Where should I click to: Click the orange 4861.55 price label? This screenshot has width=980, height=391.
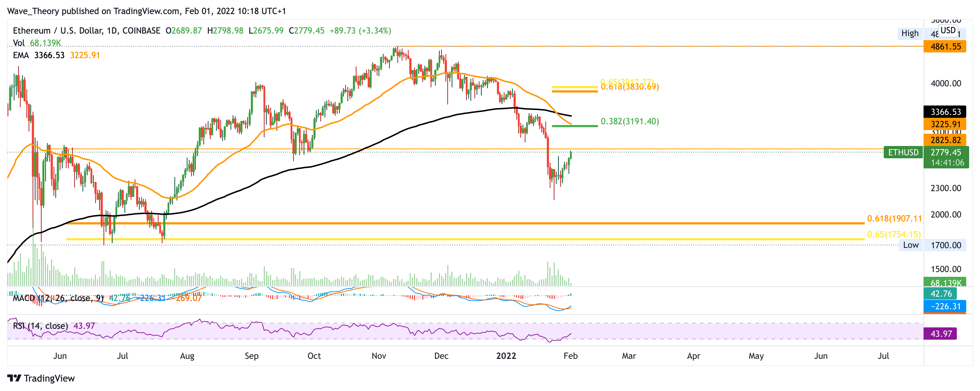[945, 47]
